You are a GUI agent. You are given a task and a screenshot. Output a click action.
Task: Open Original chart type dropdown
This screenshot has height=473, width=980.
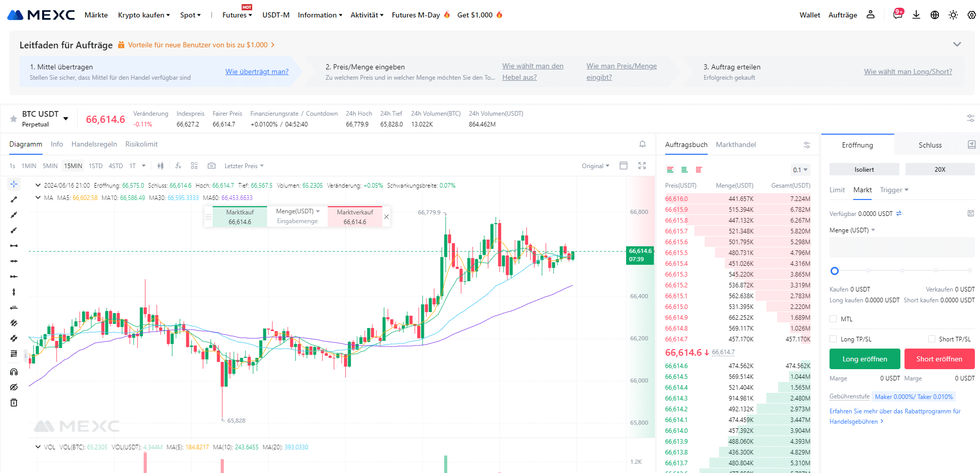(596, 166)
